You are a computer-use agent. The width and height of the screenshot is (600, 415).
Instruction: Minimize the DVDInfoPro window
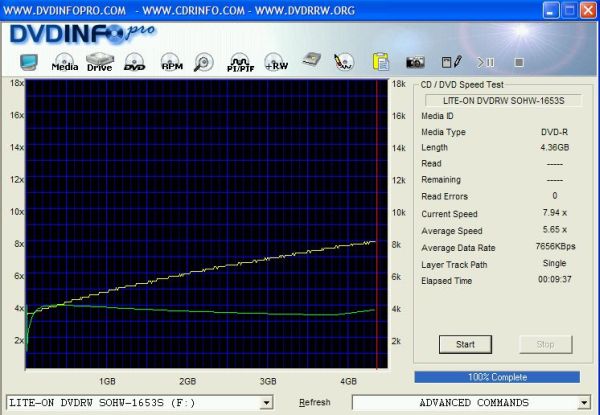(550, 10)
